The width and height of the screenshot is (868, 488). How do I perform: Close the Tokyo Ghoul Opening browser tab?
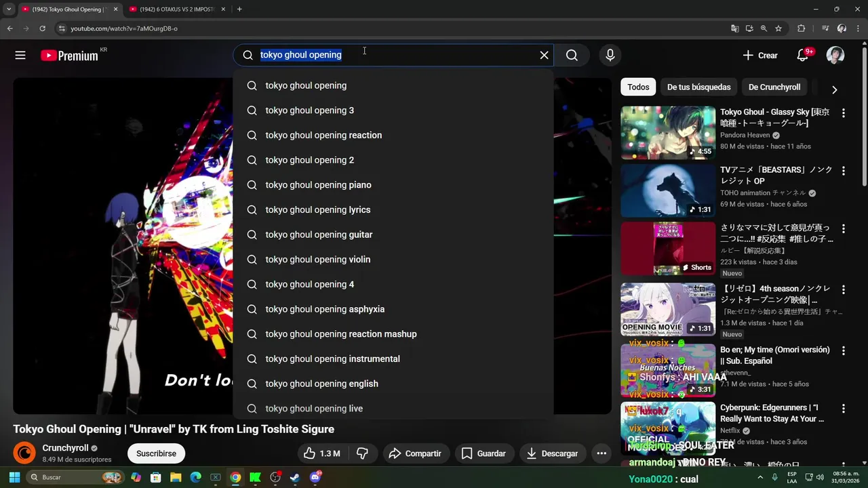115,9
